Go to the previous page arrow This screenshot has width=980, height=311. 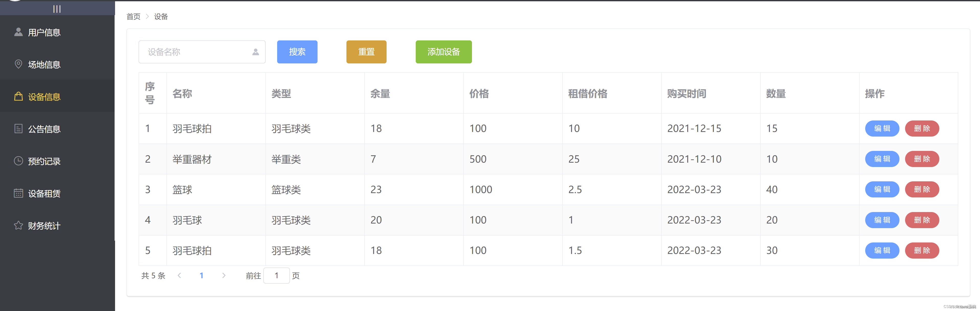pyautogui.click(x=179, y=275)
